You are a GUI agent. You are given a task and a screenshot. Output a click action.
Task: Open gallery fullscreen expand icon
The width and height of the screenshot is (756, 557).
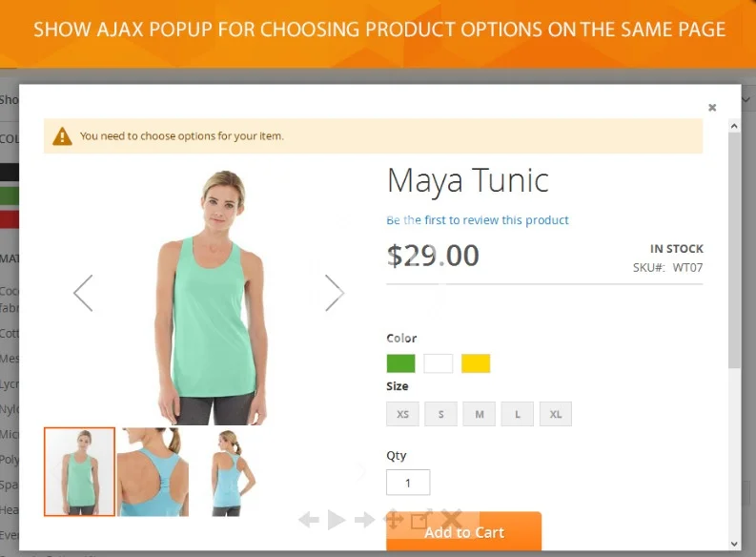(421, 519)
